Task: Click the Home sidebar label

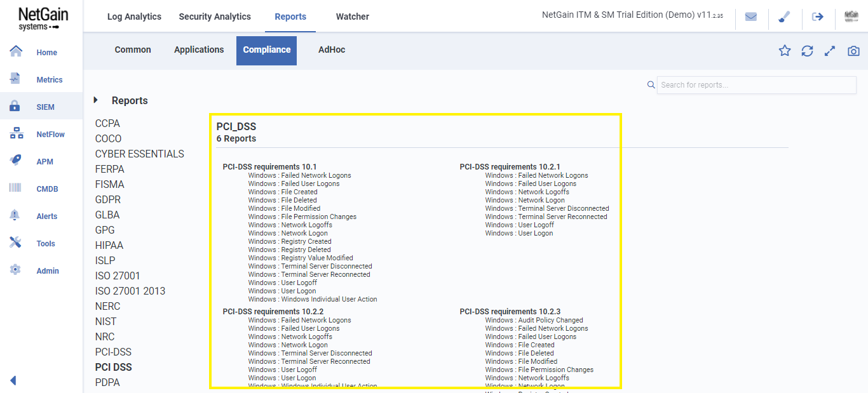Action: tap(47, 53)
